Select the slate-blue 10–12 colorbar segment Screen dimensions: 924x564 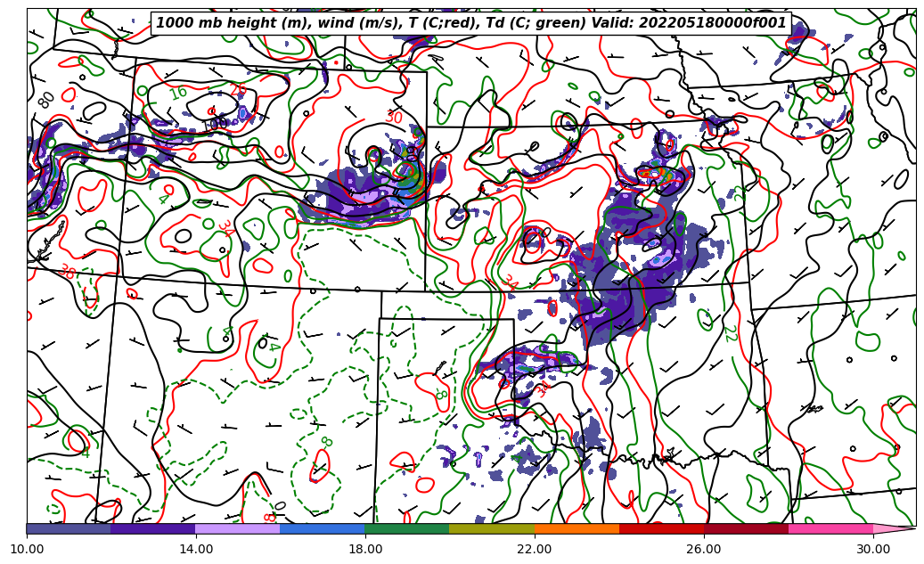(x=69, y=528)
